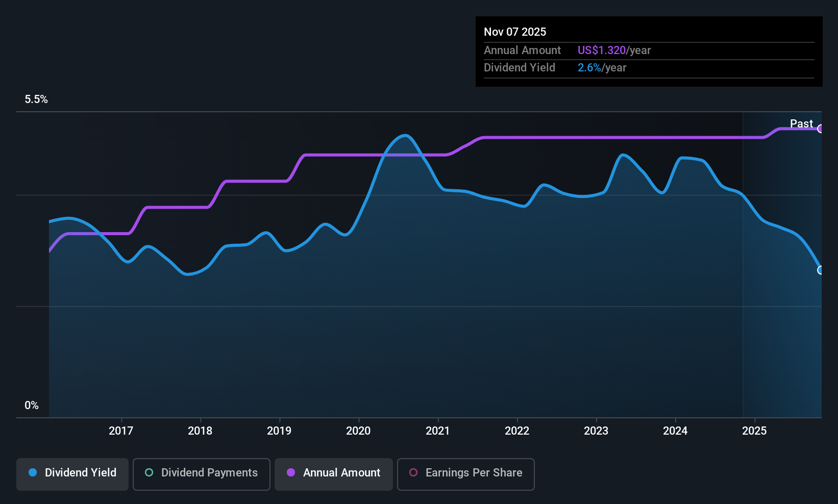This screenshot has width=838, height=504.
Task: Click the 2022 axis label
Action: (x=517, y=431)
